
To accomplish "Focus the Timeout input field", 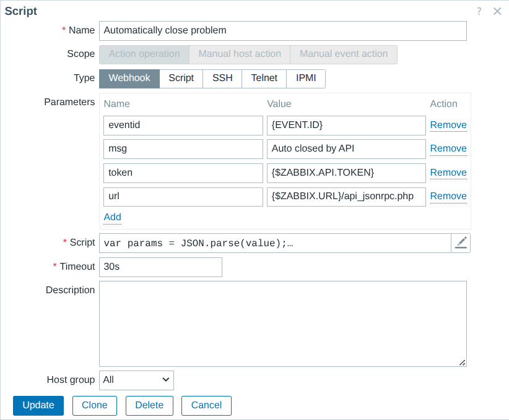I will (x=160, y=267).
